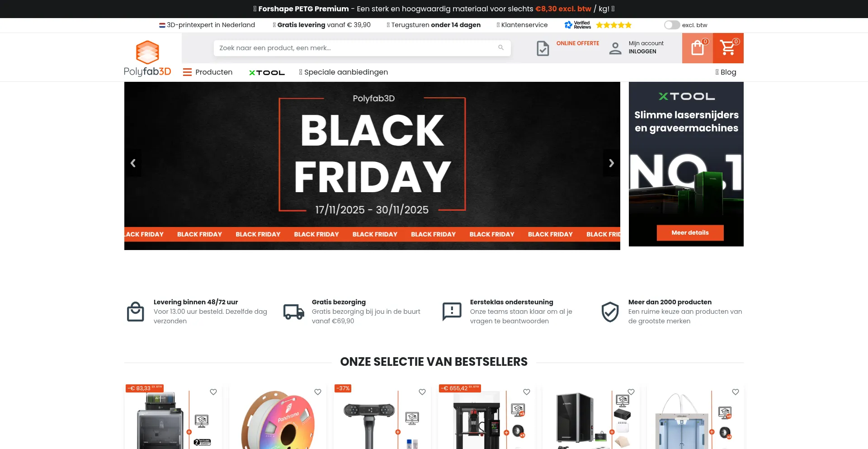This screenshot has height=449, width=868.
Task: Open the online offerte document icon
Action: [542, 48]
